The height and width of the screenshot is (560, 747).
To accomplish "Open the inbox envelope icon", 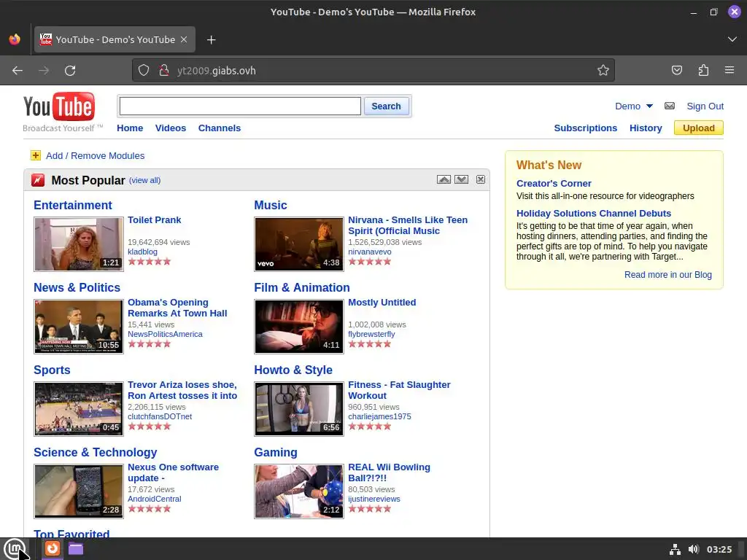I will 670,106.
